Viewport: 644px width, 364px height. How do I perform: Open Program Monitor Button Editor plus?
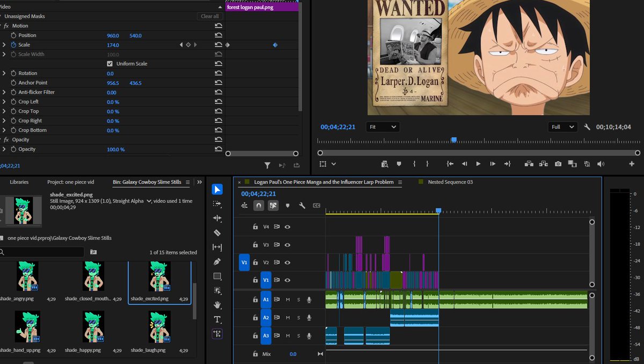click(x=631, y=164)
